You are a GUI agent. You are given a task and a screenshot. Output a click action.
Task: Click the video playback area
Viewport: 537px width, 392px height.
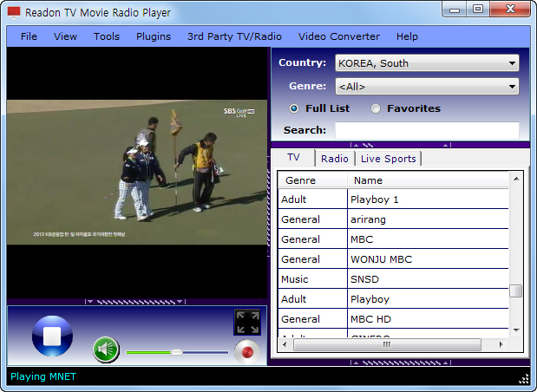137,173
